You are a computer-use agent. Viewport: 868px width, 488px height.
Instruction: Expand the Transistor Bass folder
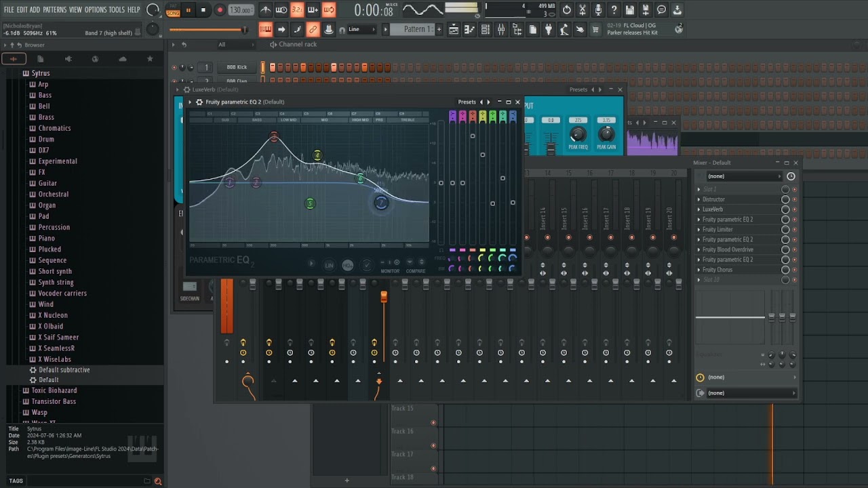(54, 401)
